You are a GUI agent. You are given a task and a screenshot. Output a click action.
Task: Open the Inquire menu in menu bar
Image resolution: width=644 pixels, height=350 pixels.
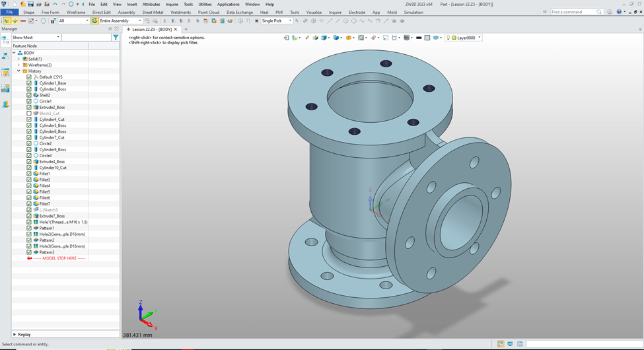(172, 4)
